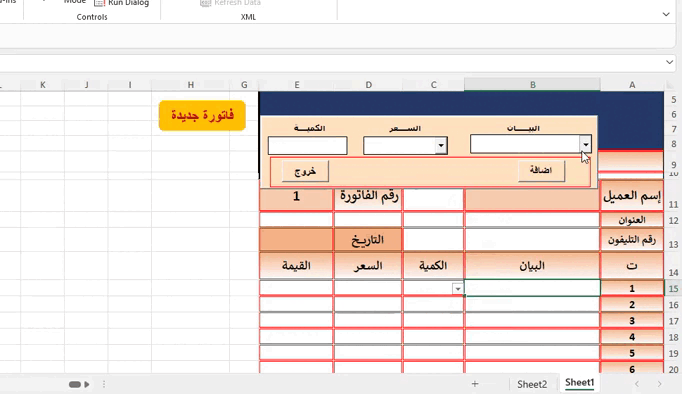Collapse the ribbon with the chevron
Viewport: 682px width, 394px height.
666,14
